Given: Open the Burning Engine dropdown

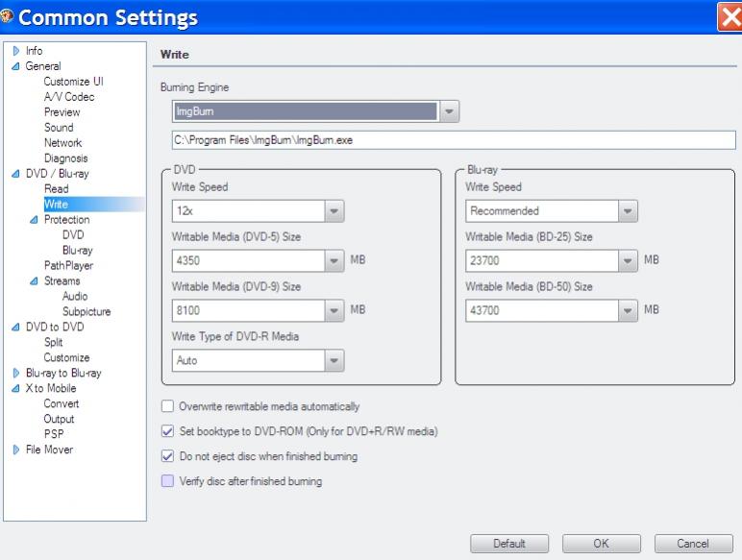Looking at the screenshot, I should tap(449, 111).
